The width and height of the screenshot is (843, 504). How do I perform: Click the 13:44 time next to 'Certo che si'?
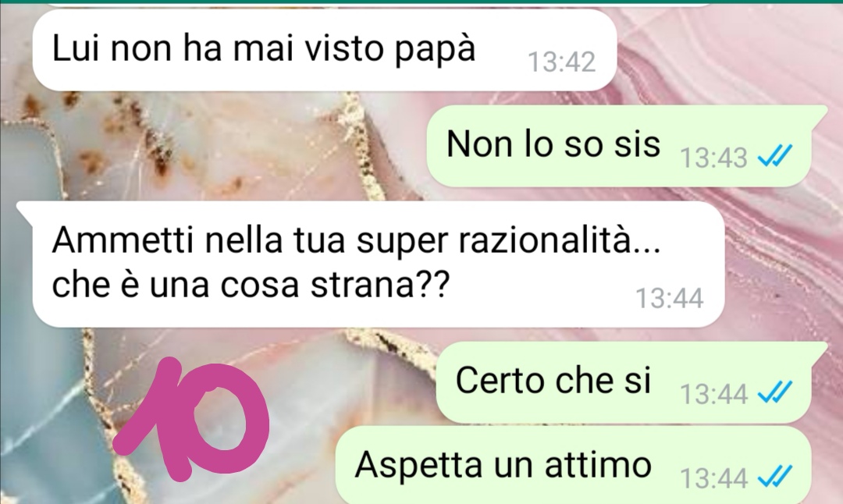click(713, 394)
